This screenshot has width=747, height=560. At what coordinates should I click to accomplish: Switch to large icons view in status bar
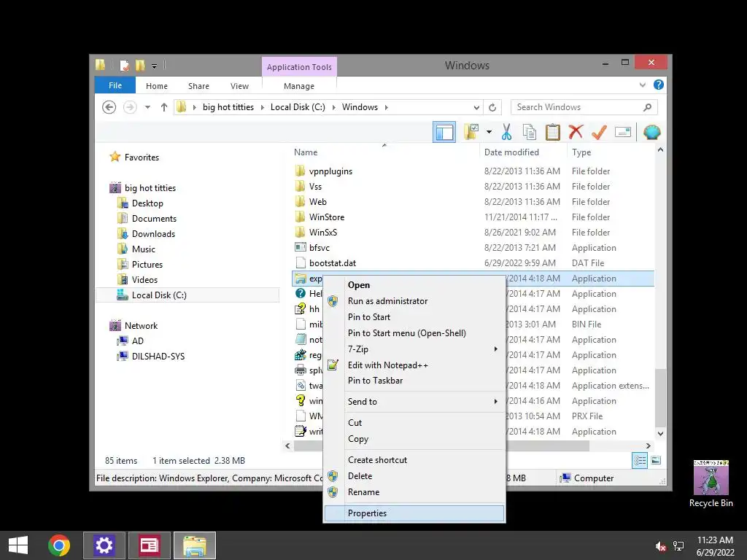656,461
